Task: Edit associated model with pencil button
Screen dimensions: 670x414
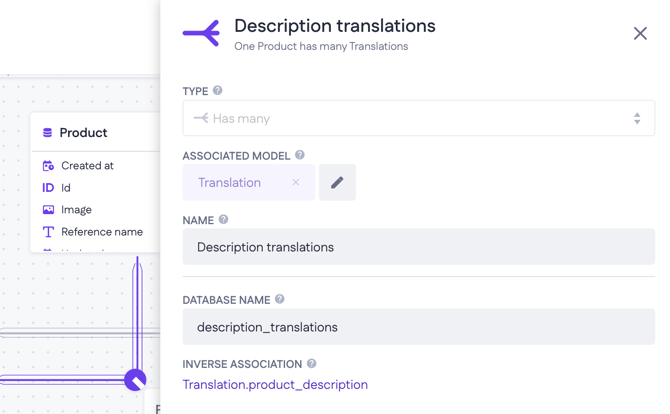Action: (337, 183)
